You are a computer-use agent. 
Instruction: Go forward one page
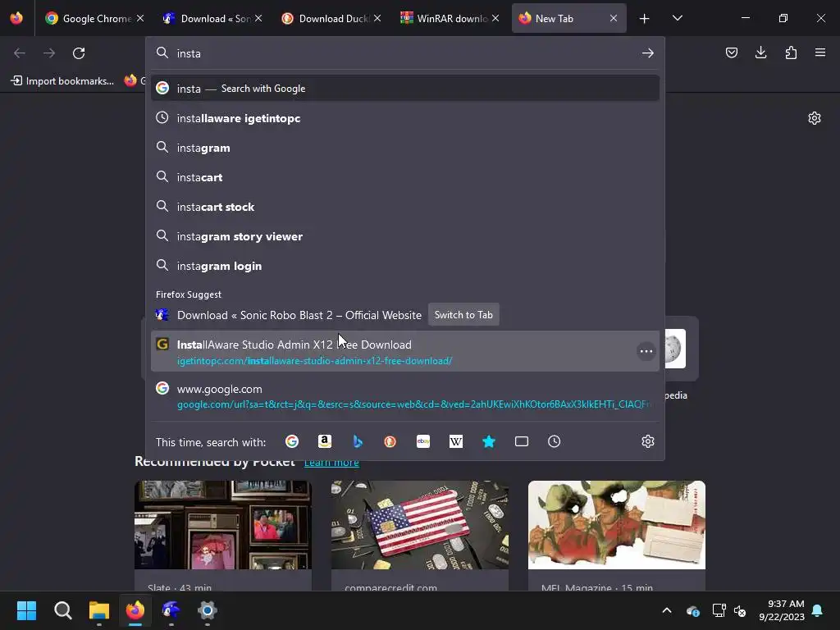click(49, 53)
